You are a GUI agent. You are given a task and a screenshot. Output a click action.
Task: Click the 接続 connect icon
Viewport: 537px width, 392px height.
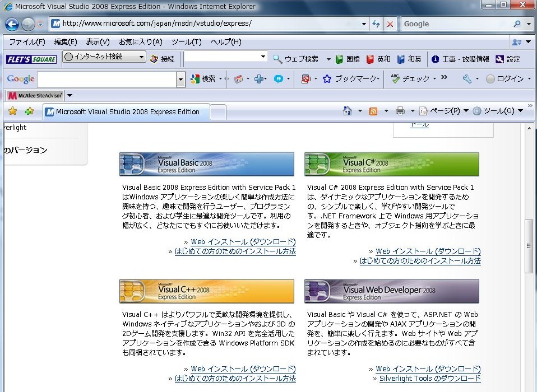click(x=154, y=59)
